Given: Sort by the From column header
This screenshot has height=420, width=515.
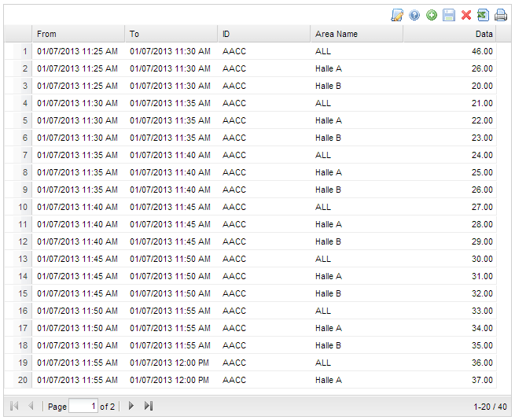Looking at the screenshot, I should [x=79, y=34].
